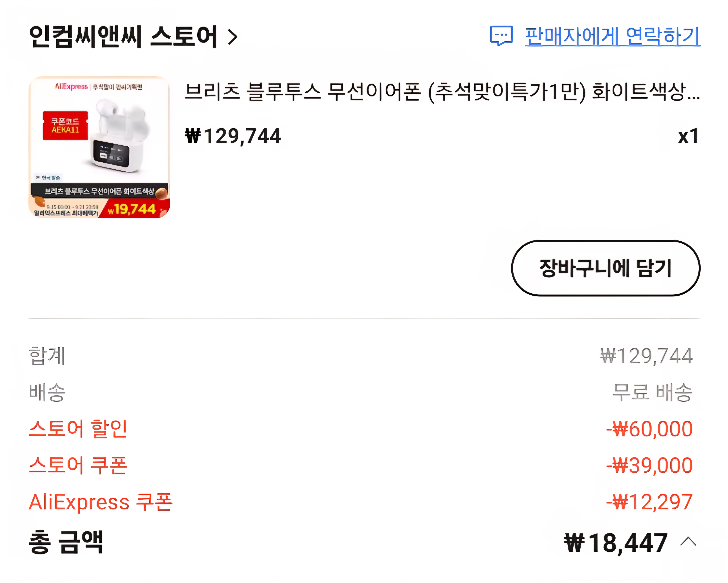Image resolution: width=728 pixels, height=583 pixels.
Task: Click the ₩18,447 total amount
Action: tap(616, 543)
